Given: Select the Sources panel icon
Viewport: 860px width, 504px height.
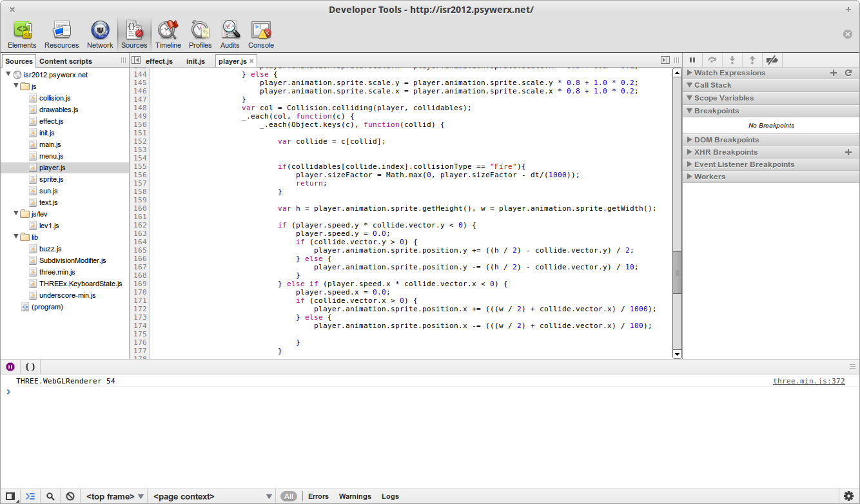Looking at the screenshot, I should [x=134, y=34].
